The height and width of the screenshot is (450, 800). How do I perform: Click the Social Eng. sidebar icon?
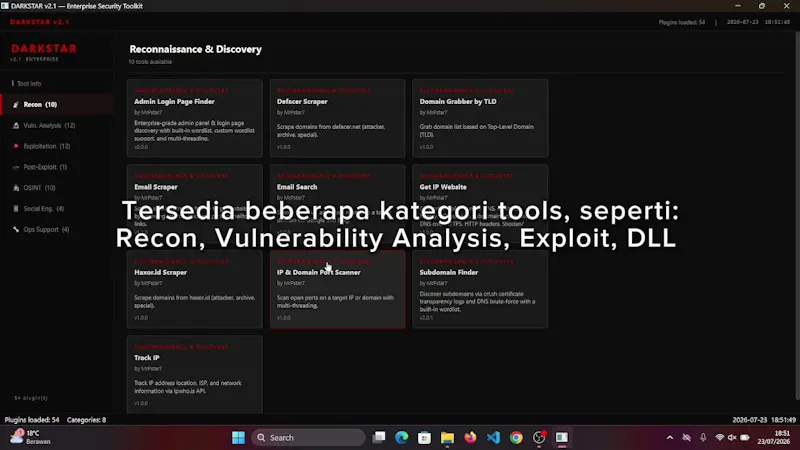(16, 209)
